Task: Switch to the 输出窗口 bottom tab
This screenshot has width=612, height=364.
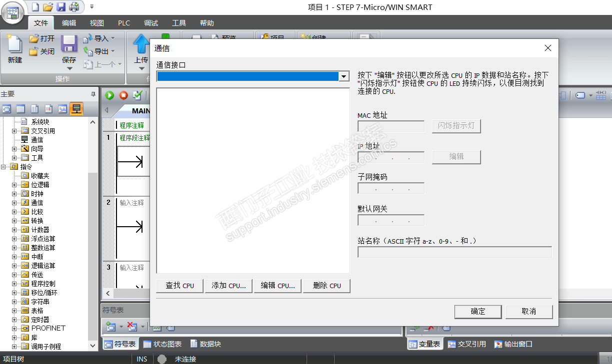Action: pyautogui.click(x=513, y=344)
